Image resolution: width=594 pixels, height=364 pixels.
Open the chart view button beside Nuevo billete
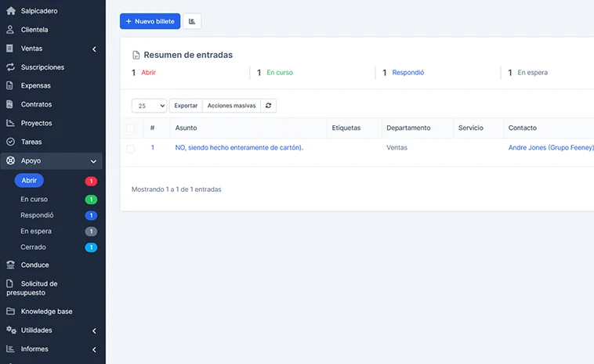pyautogui.click(x=192, y=21)
